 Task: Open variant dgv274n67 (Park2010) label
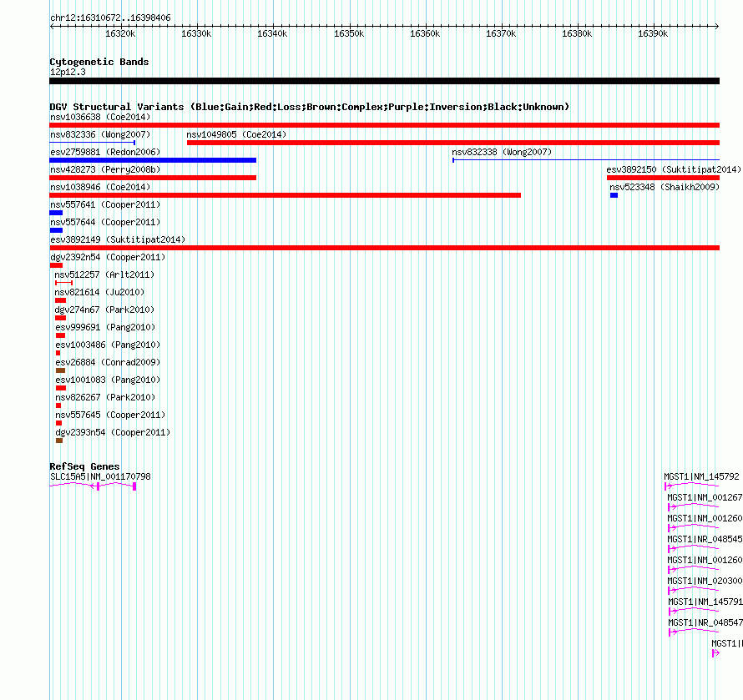104,310
